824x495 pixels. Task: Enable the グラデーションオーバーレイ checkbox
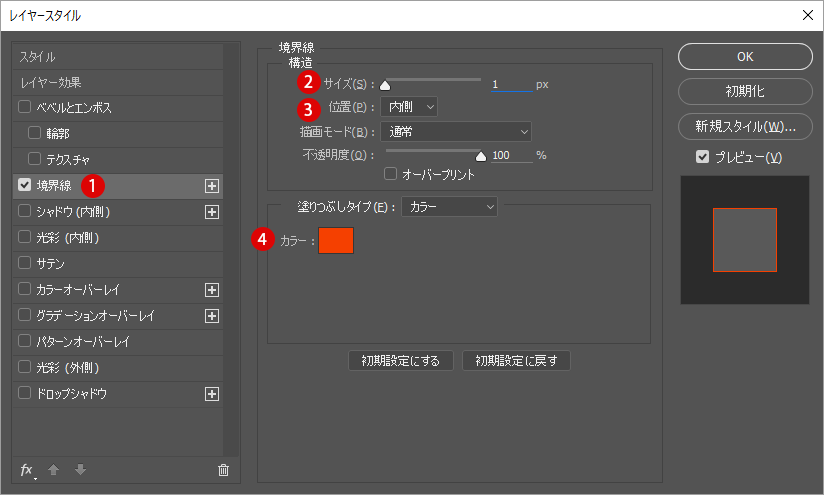pos(24,314)
